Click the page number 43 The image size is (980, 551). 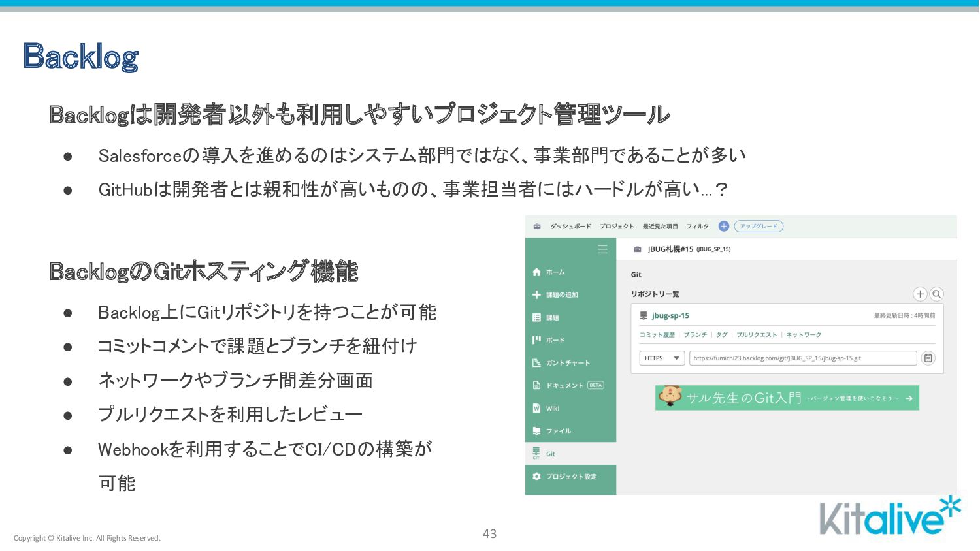point(489,534)
